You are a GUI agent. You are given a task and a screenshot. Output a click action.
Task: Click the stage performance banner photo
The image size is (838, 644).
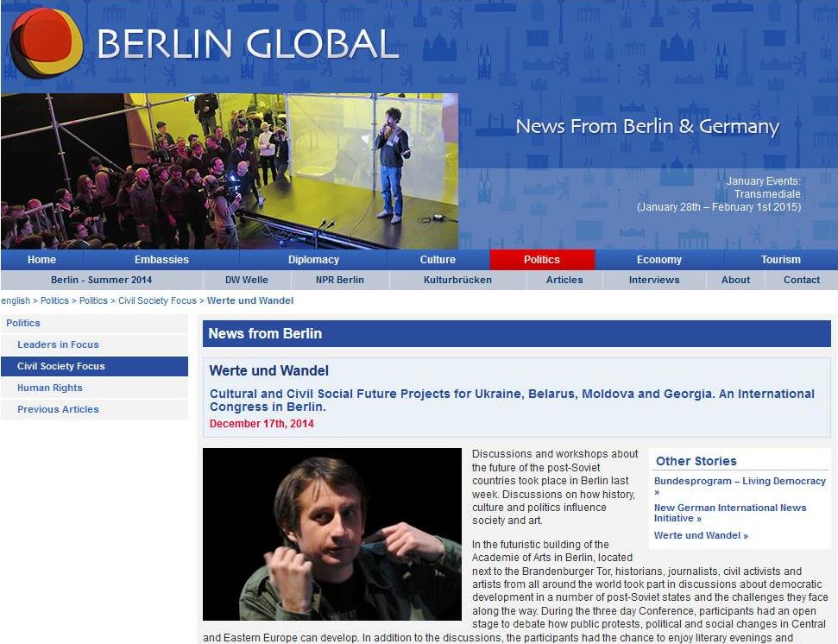point(230,171)
